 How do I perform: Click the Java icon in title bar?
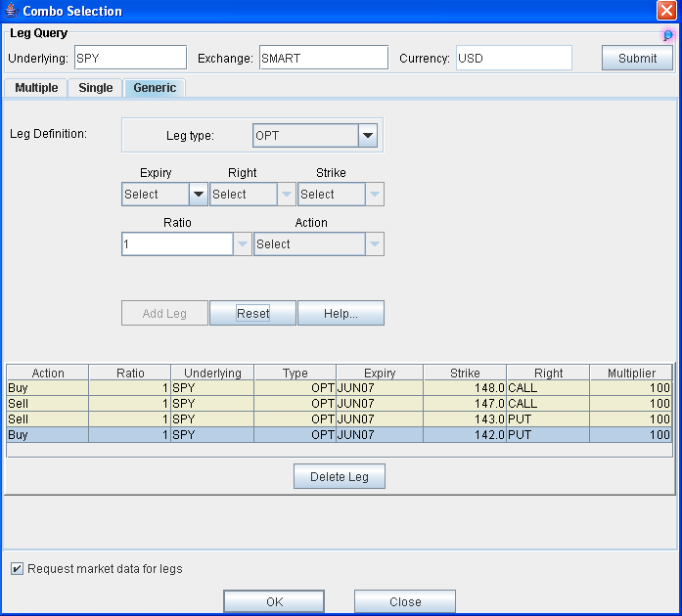click(11, 11)
